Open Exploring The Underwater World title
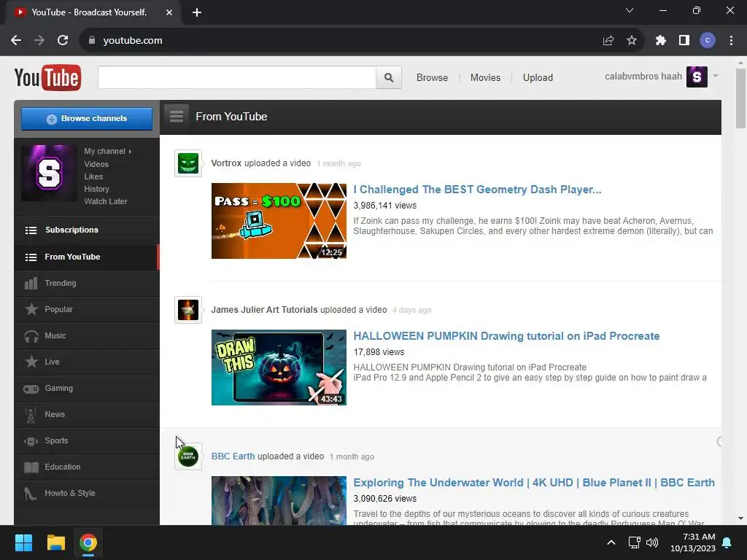 (534, 483)
